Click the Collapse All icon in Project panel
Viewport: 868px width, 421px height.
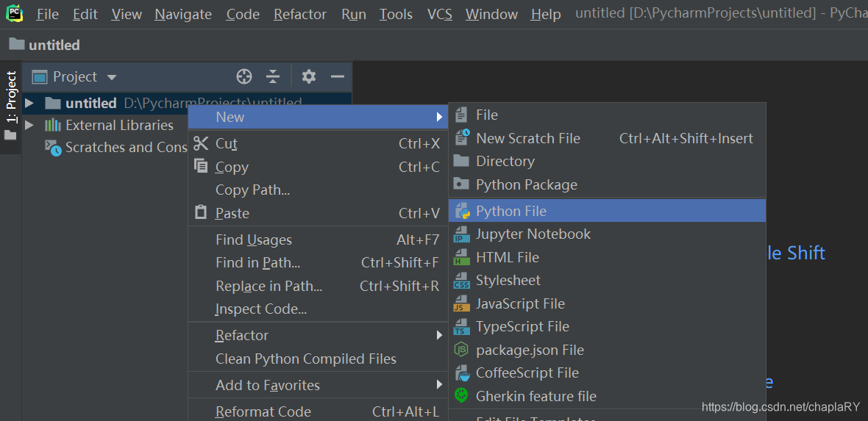coord(272,76)
